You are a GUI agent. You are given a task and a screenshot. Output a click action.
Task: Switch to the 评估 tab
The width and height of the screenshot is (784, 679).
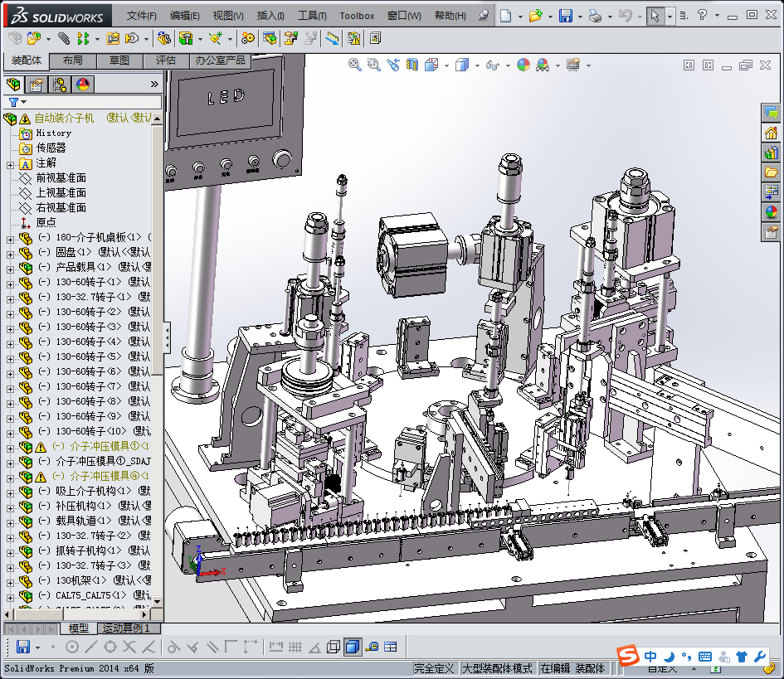(x=166, y=61)
